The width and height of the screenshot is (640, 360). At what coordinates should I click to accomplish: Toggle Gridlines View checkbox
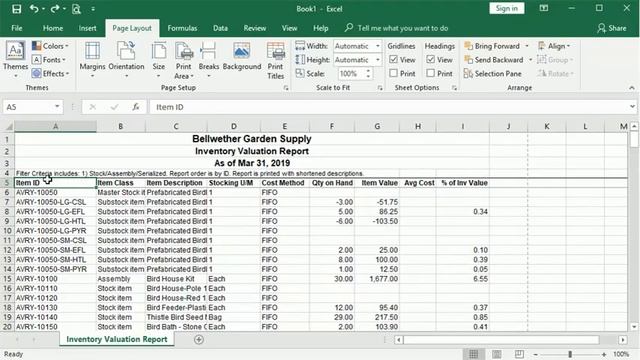click(x=393, y=60)
